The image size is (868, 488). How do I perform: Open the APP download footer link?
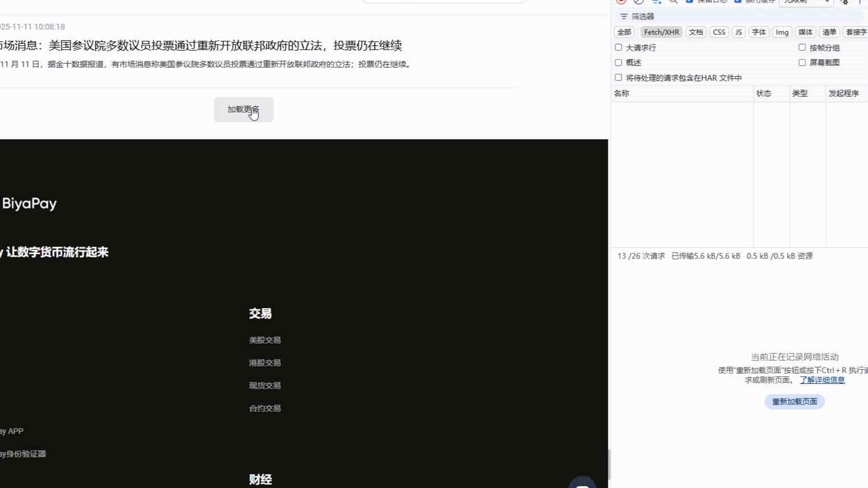pos(11,431)
